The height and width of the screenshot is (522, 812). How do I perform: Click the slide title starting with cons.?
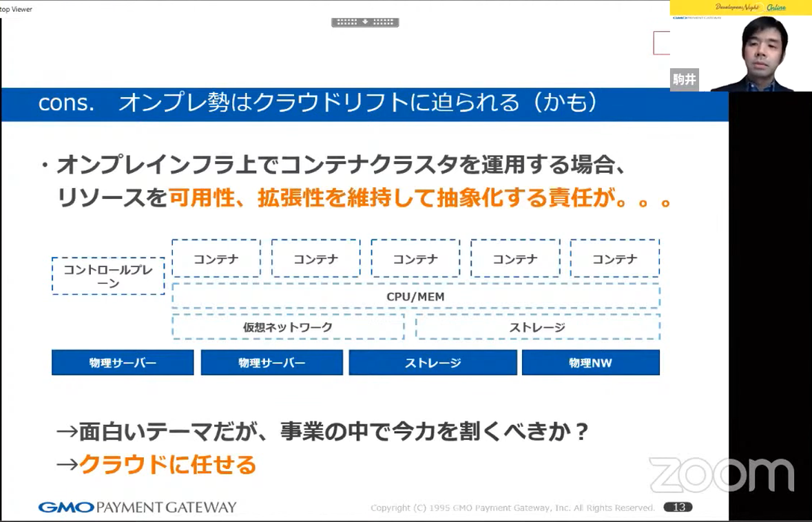click(x=318, y=103)
